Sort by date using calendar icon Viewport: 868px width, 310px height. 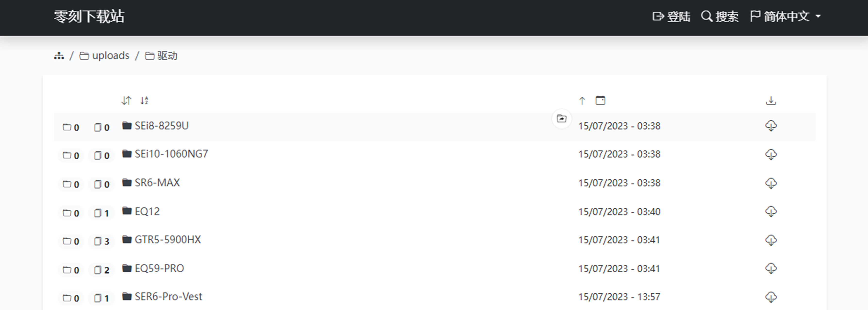pyautogui.click(x=600, y=101)
